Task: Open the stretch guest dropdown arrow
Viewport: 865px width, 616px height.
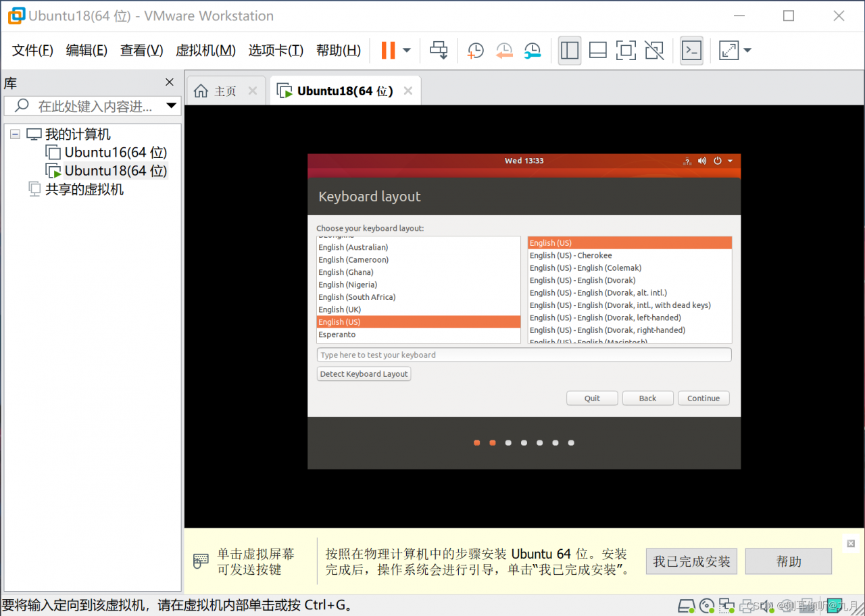Action: click(x=747, y=50)
